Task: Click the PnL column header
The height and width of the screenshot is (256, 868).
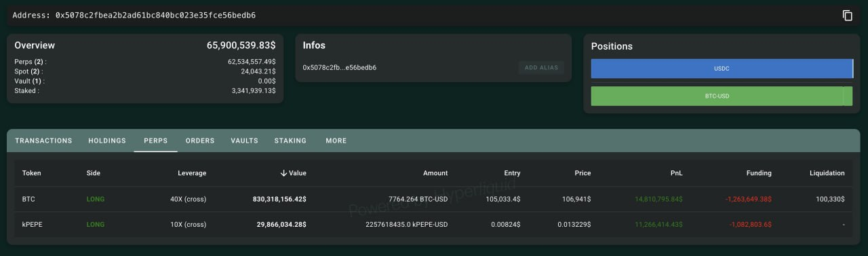Action: click(x=676, y=173)
